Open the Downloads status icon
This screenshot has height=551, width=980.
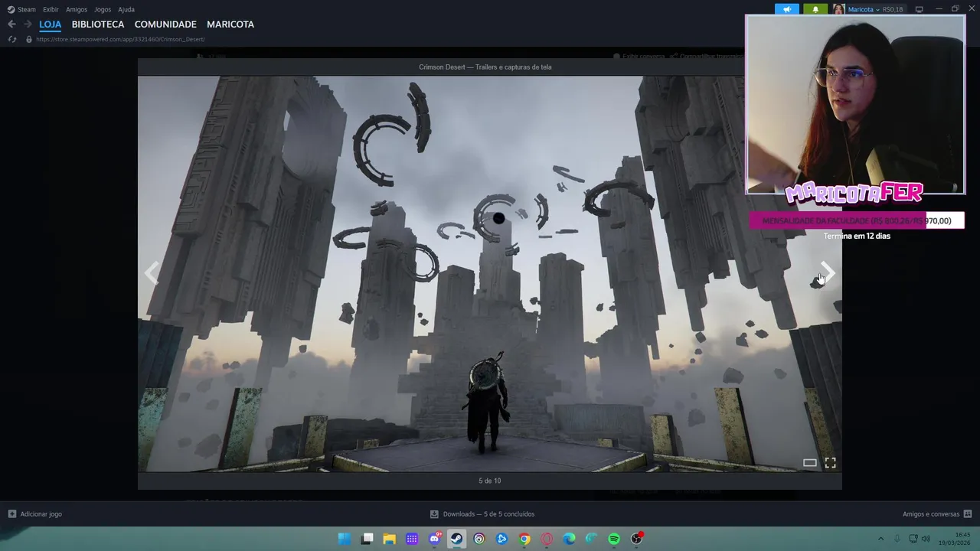[434, 514]
